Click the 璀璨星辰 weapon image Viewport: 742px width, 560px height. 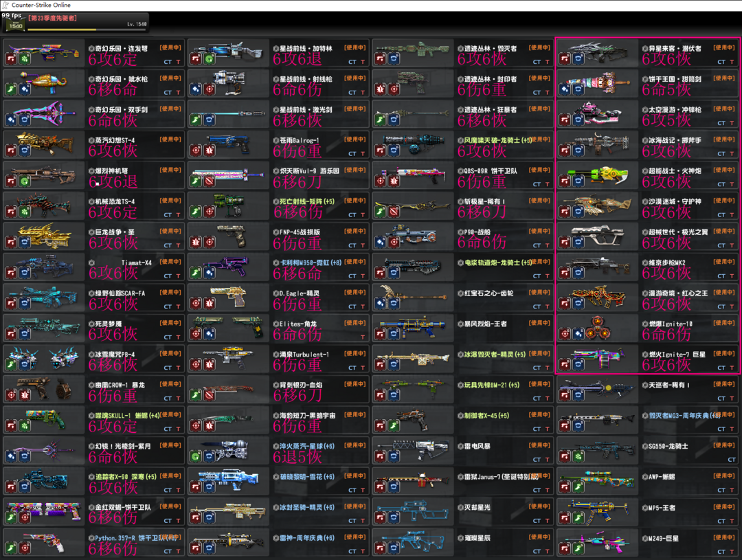[x=413, y=542]
